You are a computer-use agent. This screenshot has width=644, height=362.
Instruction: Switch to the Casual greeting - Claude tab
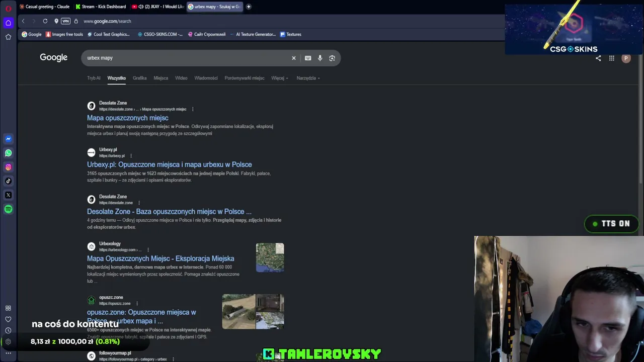(44, 7)
